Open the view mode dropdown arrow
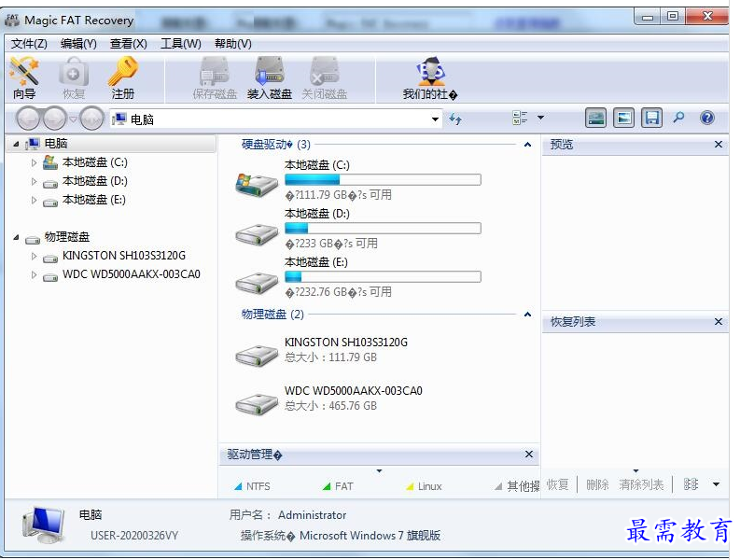Image resolution: width=740 pixels, height=560 pixels. 541,118
